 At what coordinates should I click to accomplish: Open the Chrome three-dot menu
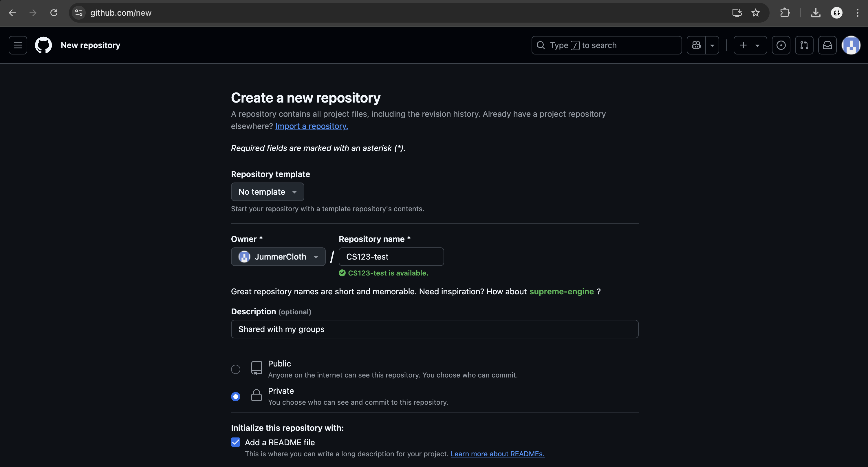coord(858,13)
